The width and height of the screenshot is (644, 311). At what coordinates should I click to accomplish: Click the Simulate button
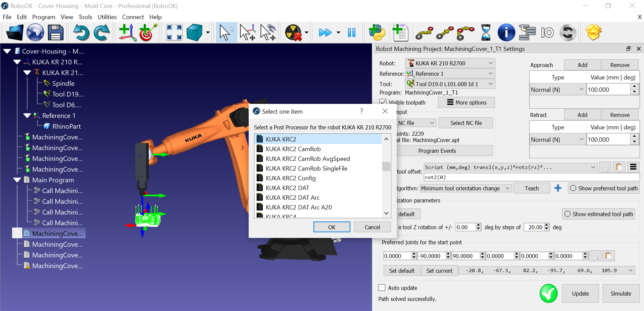coord(621,294)
